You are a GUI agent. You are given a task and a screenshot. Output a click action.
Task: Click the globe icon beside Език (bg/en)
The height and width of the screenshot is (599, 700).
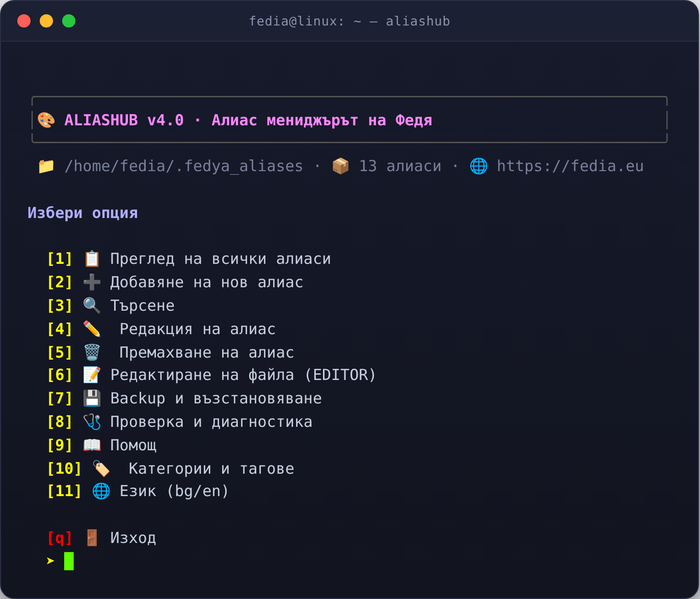click(101, 491)
